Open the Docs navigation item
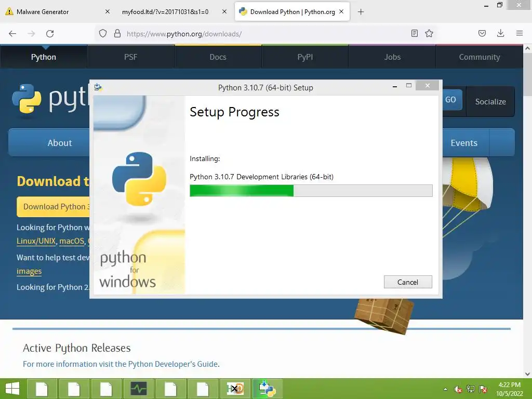The height and width of the screenshot is (399, 532). pyautogui.click(x=218, y=57)
